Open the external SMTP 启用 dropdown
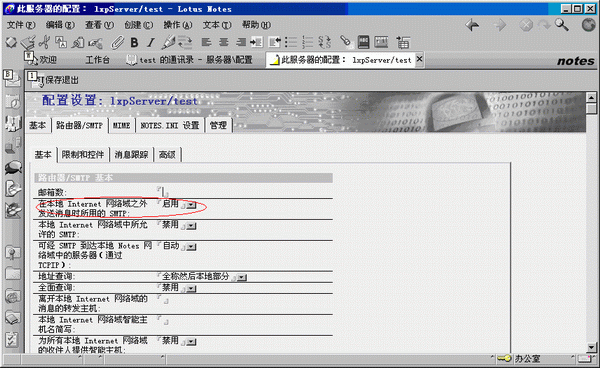 [x=191, y=205]
